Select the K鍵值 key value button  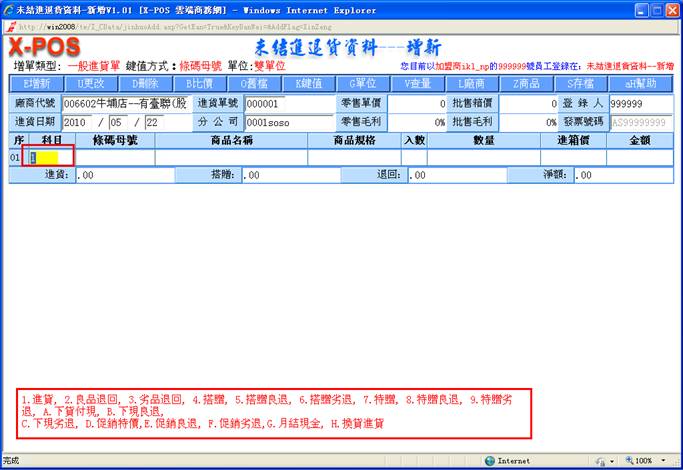[308, 83]
